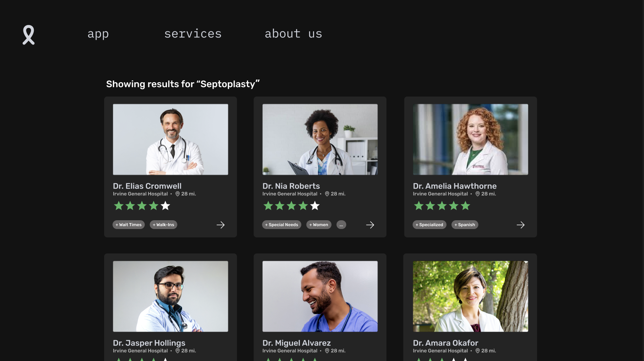Image resolution: width=644 pixels, height=361 pixels.
Task: Open the services menu
Action: tap(193, 34)
